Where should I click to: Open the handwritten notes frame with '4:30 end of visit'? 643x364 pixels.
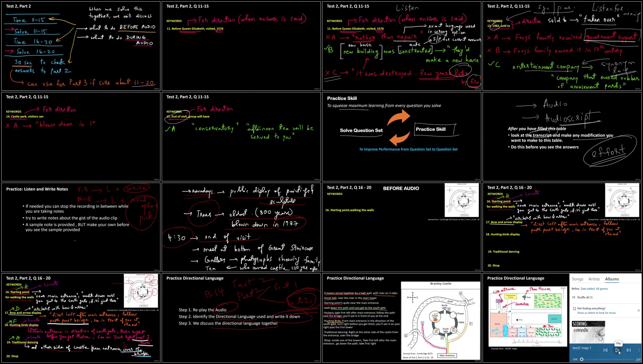point(241,227)
